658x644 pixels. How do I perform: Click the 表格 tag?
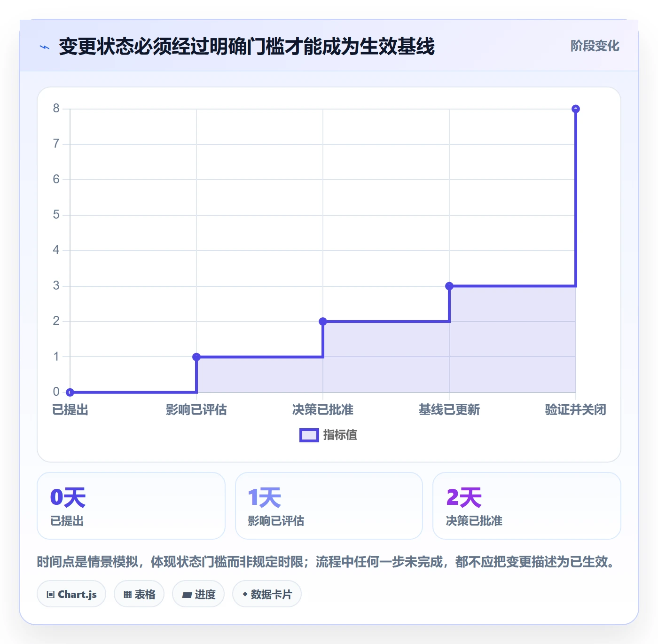tap(139, 594)
